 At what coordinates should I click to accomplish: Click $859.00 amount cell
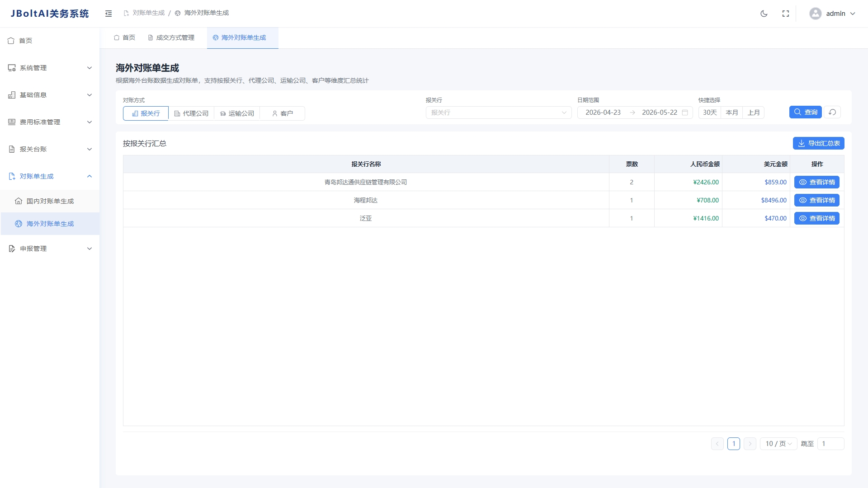[x=756, y=182]
